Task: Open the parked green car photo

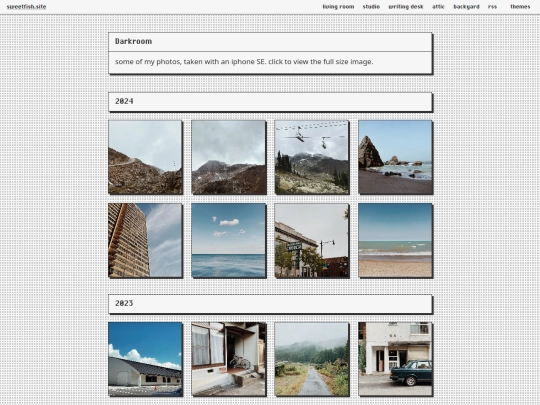Action: tap(395, 359)
